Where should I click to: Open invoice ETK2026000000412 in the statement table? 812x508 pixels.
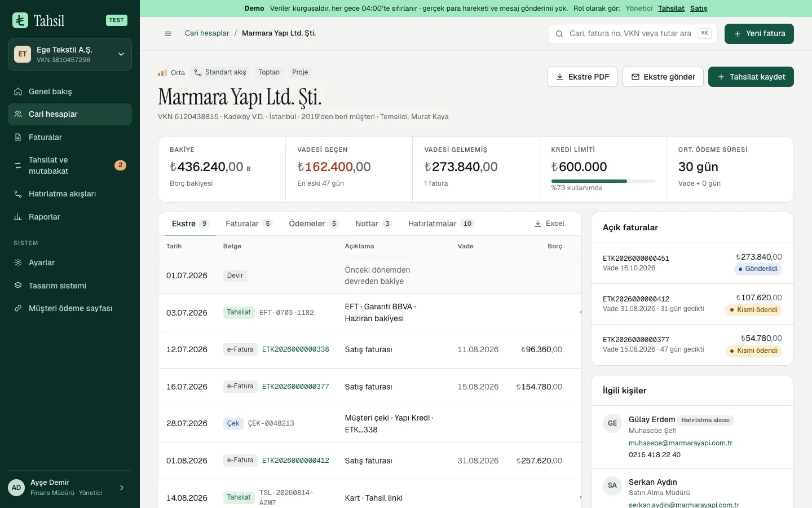click(x=295, y=461)
